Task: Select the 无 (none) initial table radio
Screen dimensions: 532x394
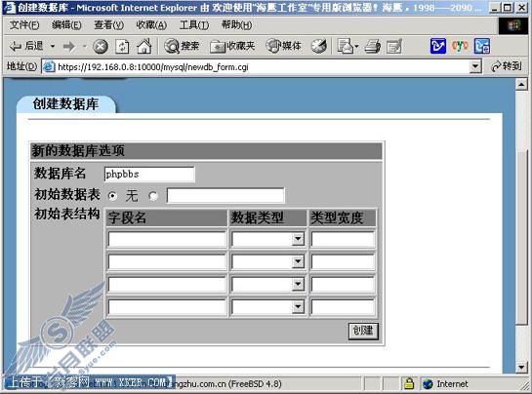Action: (x=112, y=196)
